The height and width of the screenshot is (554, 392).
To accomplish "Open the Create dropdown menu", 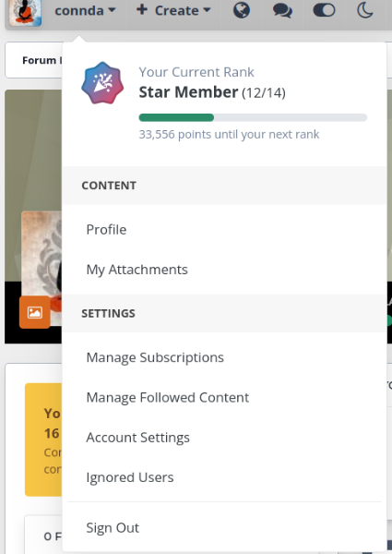I will pyautogui.click(x=173, y=10).
